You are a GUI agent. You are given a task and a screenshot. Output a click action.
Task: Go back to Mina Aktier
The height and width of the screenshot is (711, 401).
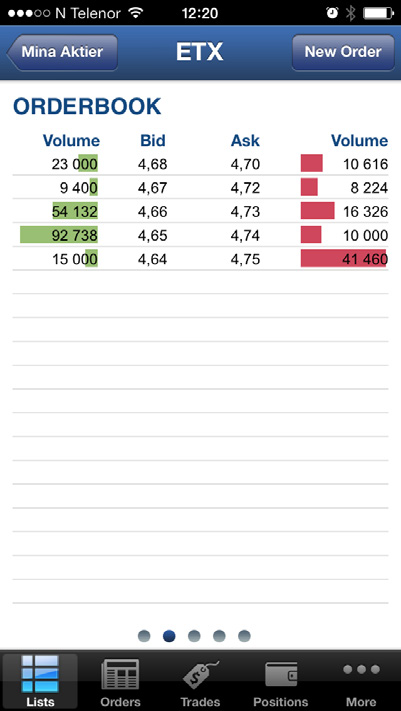click(x=62, y=52)
